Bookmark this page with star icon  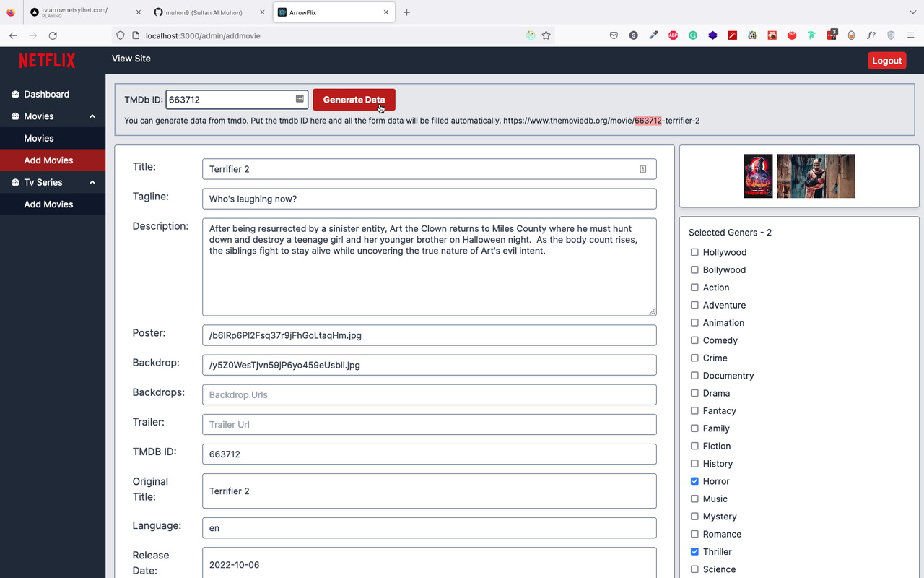pyautogui.click(x=546, y=35)
